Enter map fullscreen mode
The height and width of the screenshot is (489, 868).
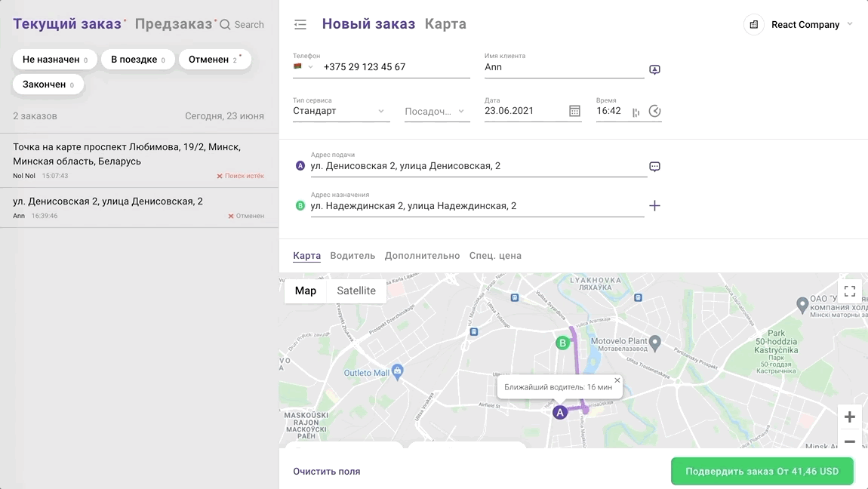(x=849, y=291)
